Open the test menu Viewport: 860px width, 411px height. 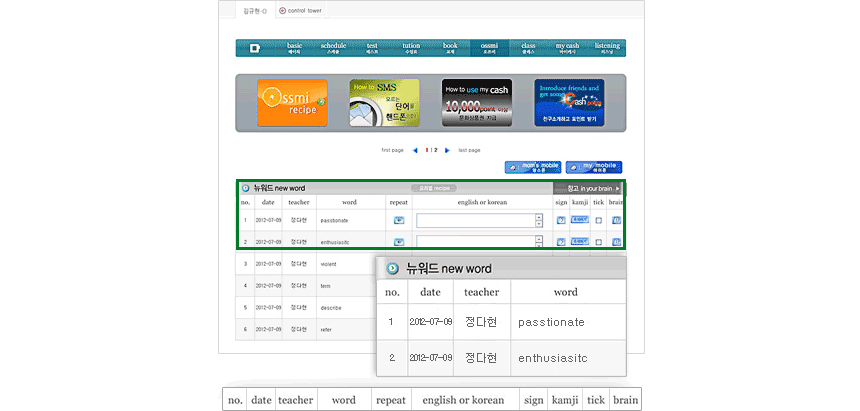[372, 48]
